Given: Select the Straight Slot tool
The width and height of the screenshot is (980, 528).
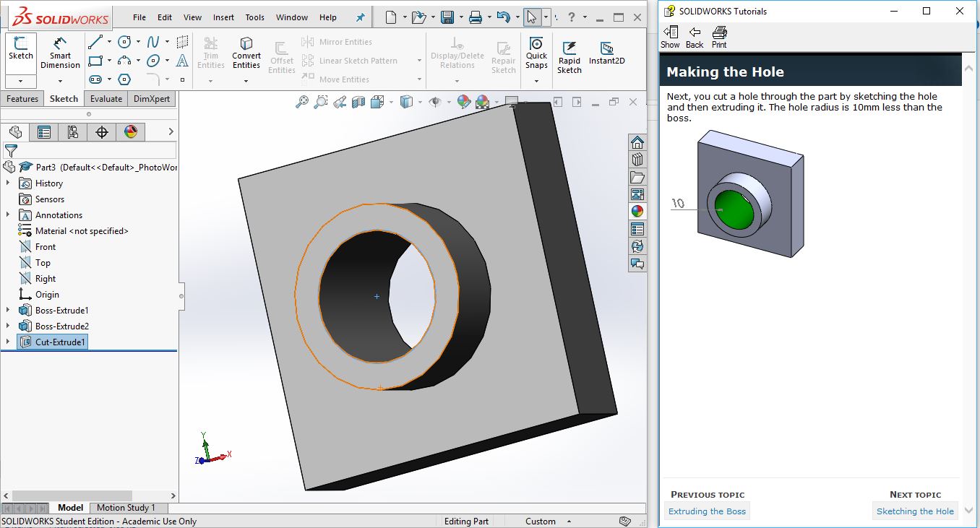Looking at the screenshot, I should point(95,79).
